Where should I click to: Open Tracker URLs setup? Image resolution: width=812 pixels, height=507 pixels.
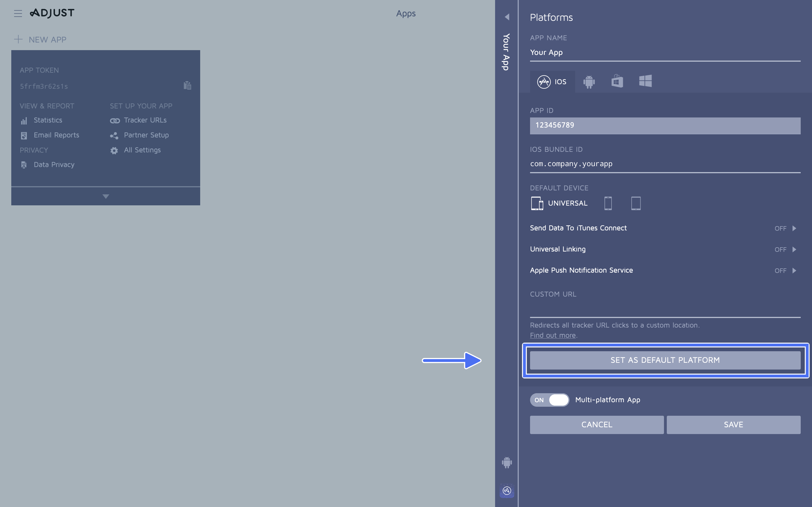tap(145, 120)
